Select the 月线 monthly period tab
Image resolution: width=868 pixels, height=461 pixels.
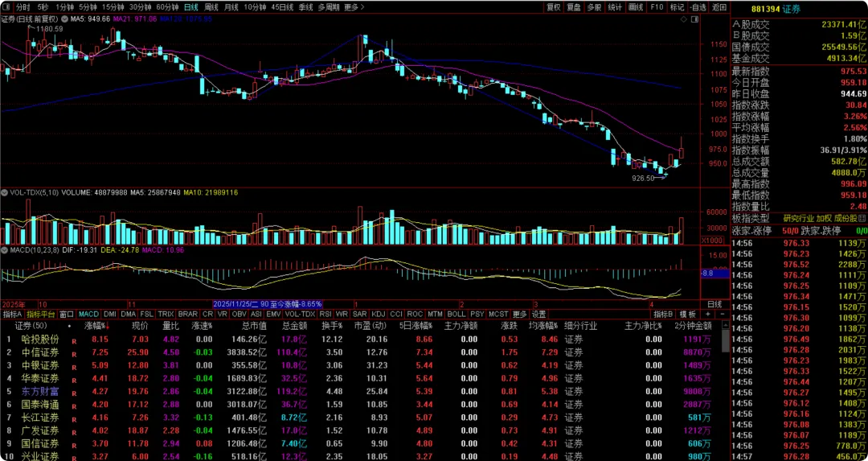pyautogui.click(x=231, y=7)
